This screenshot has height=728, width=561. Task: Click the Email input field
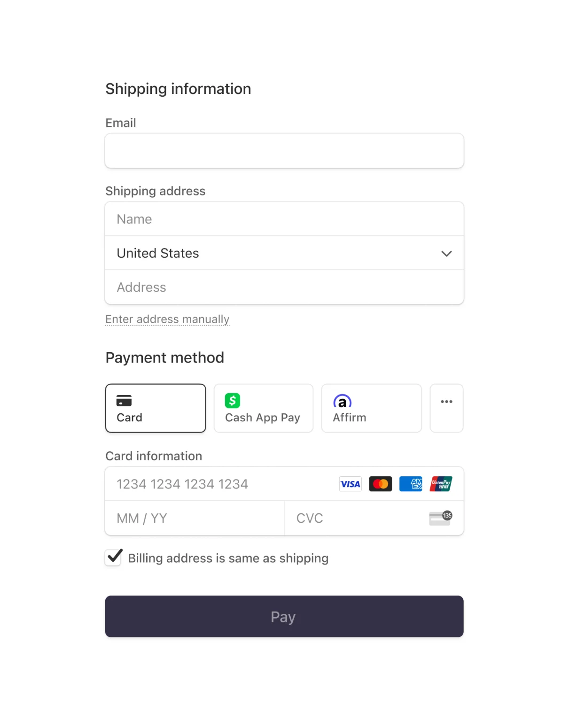284,150
